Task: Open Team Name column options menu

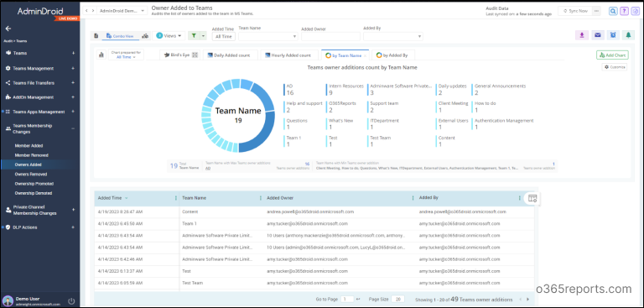Action: 261,198
